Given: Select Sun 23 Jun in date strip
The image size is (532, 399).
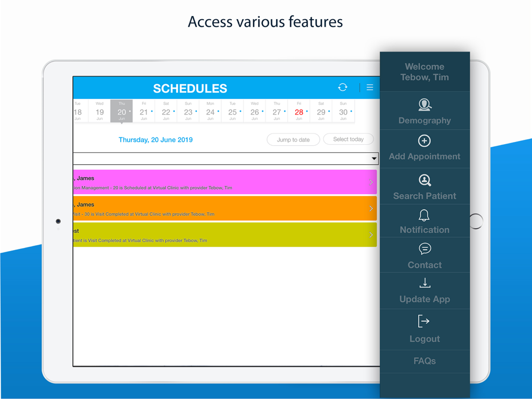Looking at the screenshot, I should click(x=188, y=111).
